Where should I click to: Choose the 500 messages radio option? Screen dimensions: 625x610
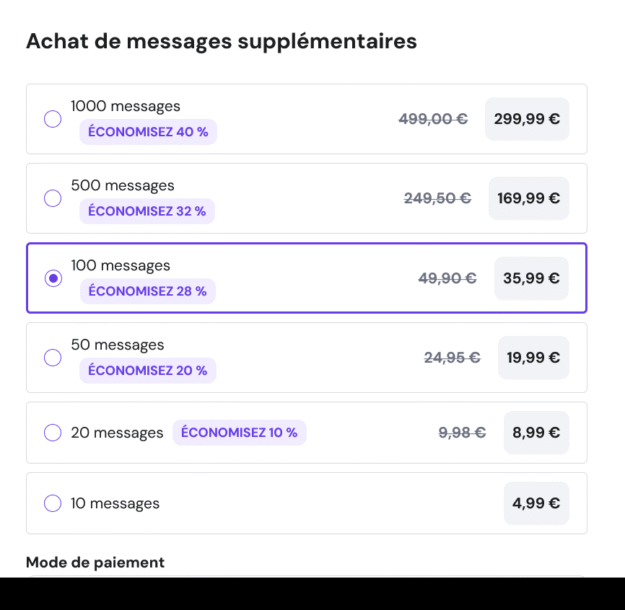[x=53, y=198]
